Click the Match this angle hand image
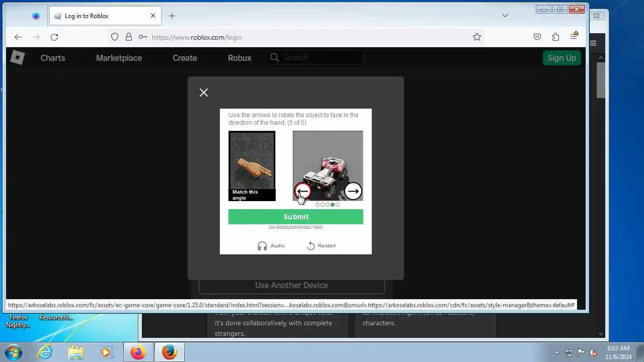The image size is (644, 362). [x=252, y=166]
